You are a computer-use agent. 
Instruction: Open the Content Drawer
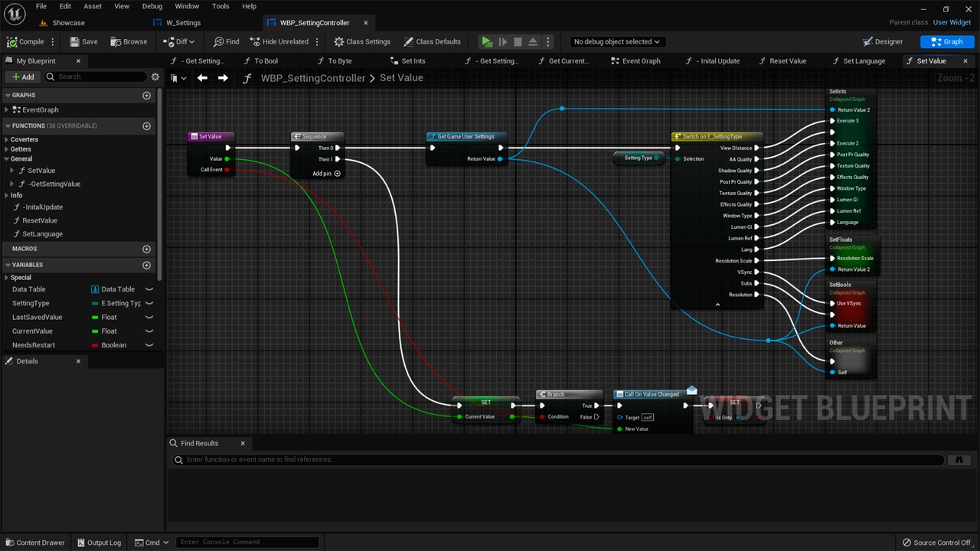(34, 543)
